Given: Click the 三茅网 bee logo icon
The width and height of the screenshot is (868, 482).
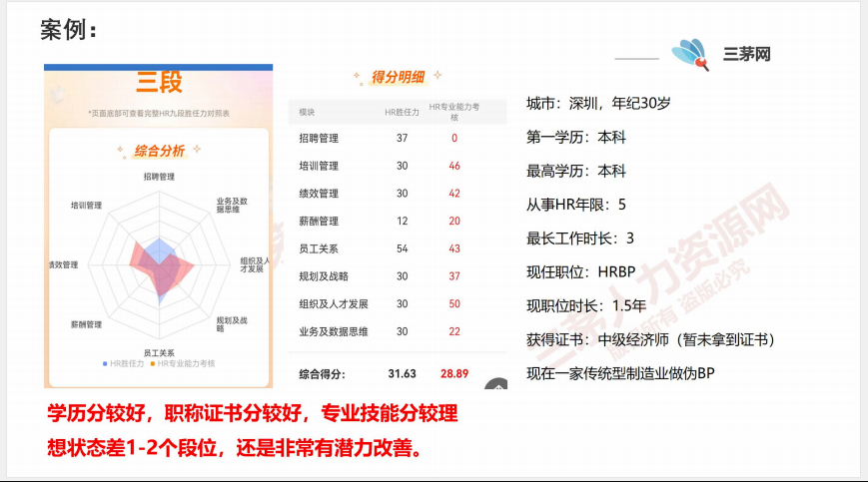Looking at the screenshot, I should coord(690,54).
